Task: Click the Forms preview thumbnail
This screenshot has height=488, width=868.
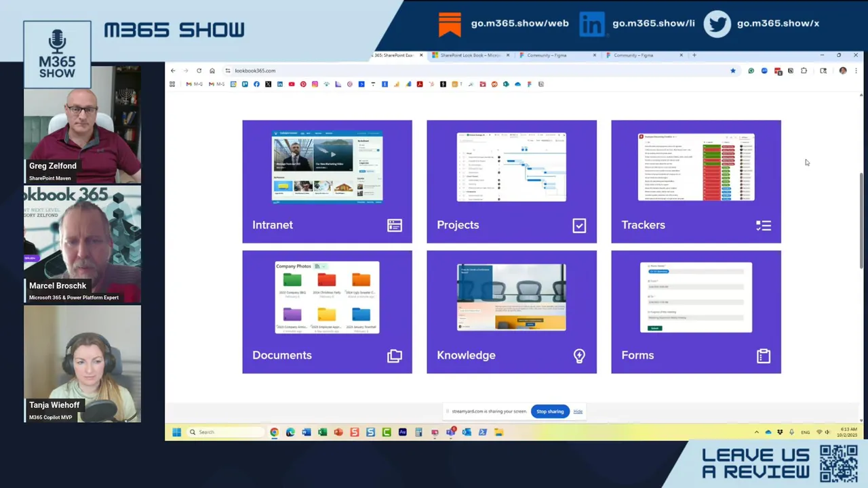Action: point(696,297)
